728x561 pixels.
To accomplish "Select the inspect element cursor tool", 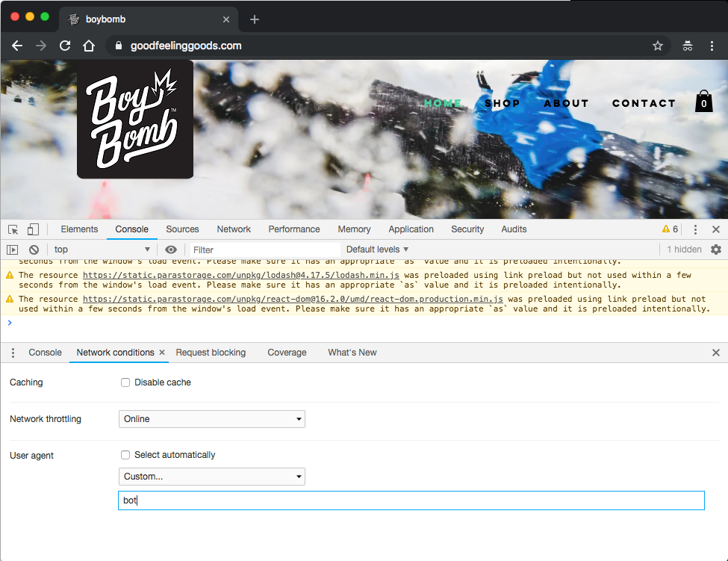I will click(12, 229).
